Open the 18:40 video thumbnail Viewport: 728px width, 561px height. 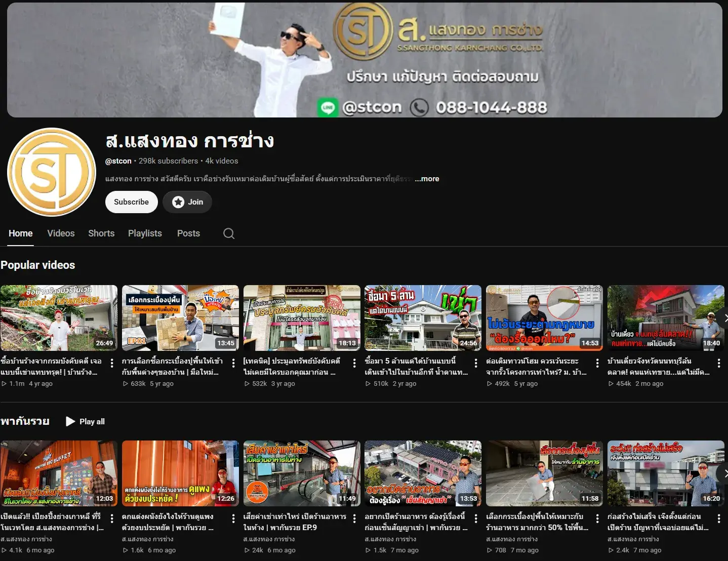pos(666,318)
